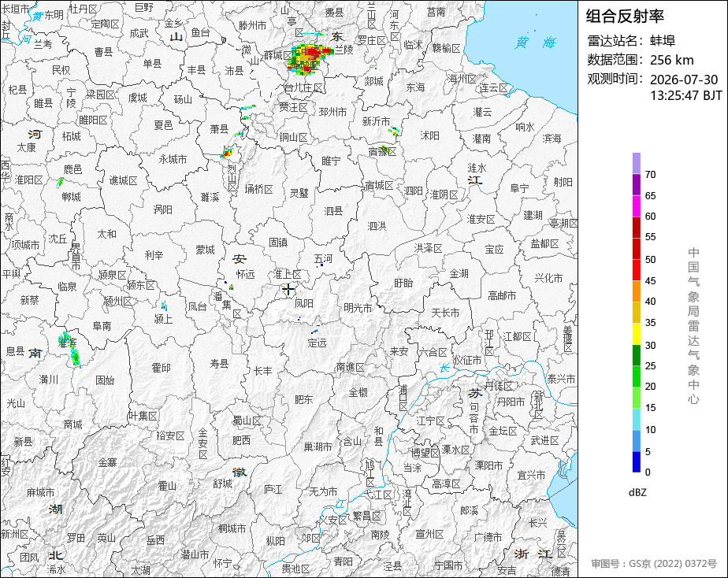Choose the yellow 30-35 dBZ legend swatch

click(636, 334)
